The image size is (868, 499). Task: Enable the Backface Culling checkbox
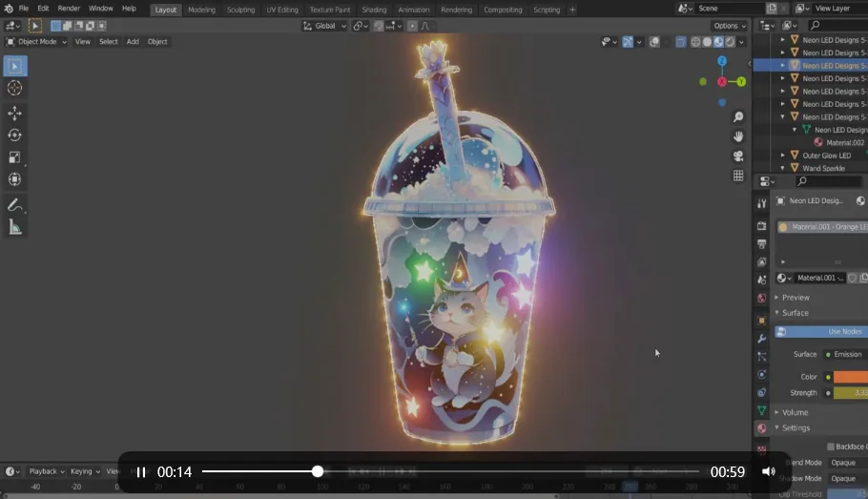click(x=831, y=447)
